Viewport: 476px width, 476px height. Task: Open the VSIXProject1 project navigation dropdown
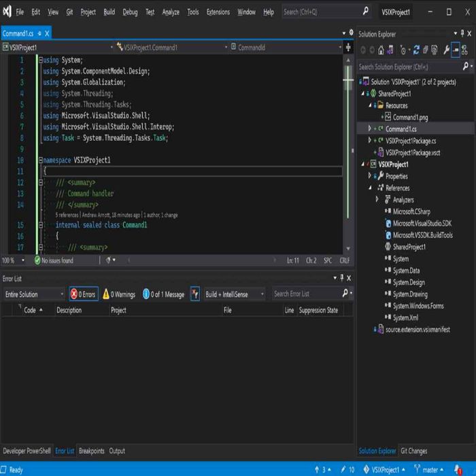(58, 48)
